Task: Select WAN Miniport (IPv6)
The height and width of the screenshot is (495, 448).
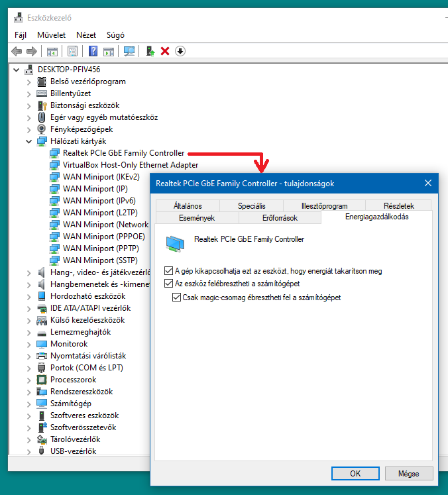Action: [99, 201]
